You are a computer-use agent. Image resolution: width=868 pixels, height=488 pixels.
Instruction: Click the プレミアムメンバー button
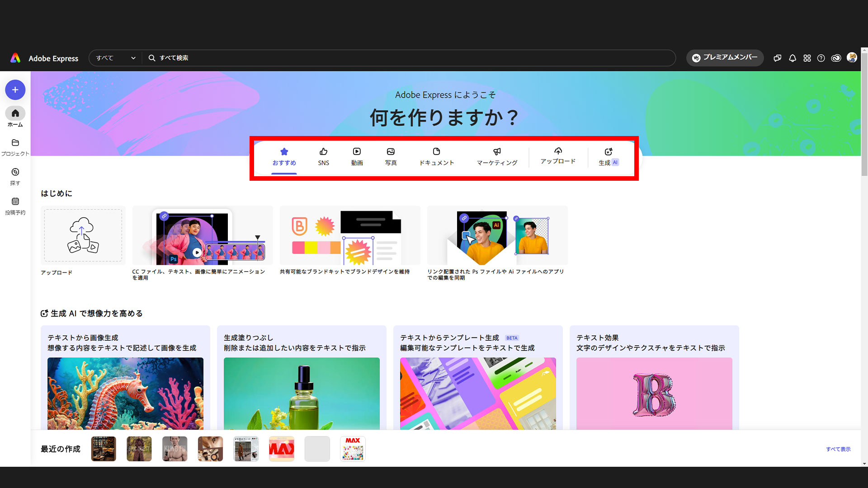click(x=725, y=58)
